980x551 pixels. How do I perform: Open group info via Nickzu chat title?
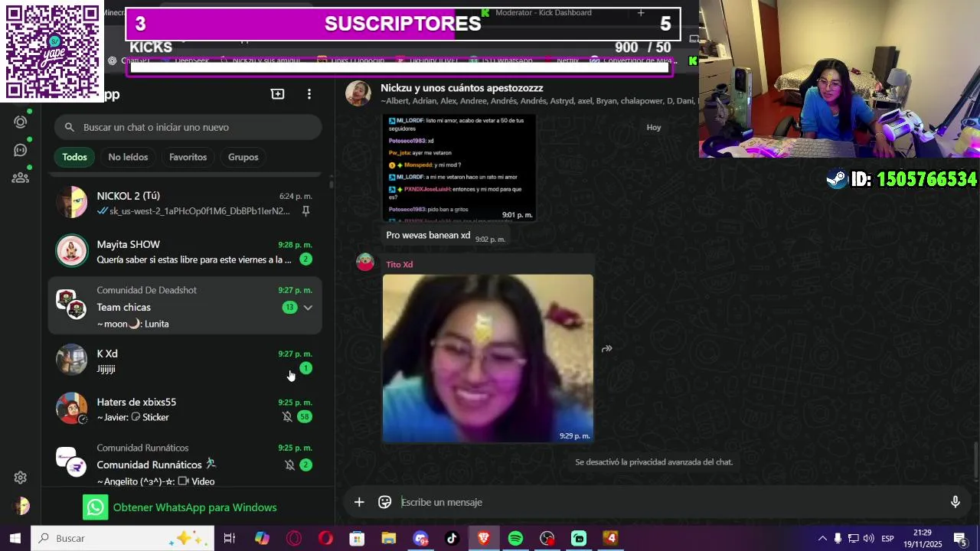pos(462,88)
